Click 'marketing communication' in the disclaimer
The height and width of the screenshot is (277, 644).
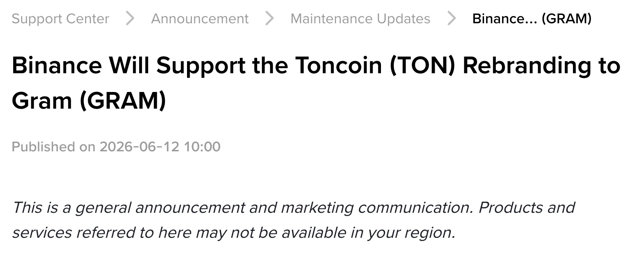pos(377,208)
